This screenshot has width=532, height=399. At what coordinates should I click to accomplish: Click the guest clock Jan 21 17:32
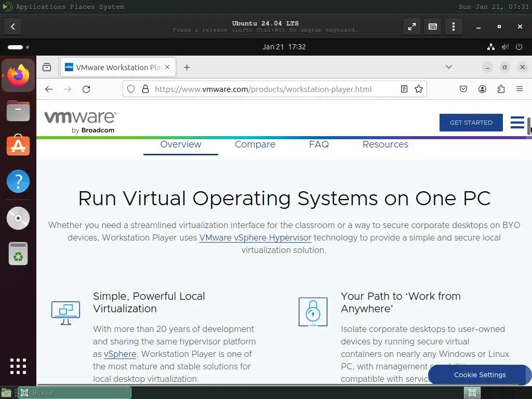point(284,47)
